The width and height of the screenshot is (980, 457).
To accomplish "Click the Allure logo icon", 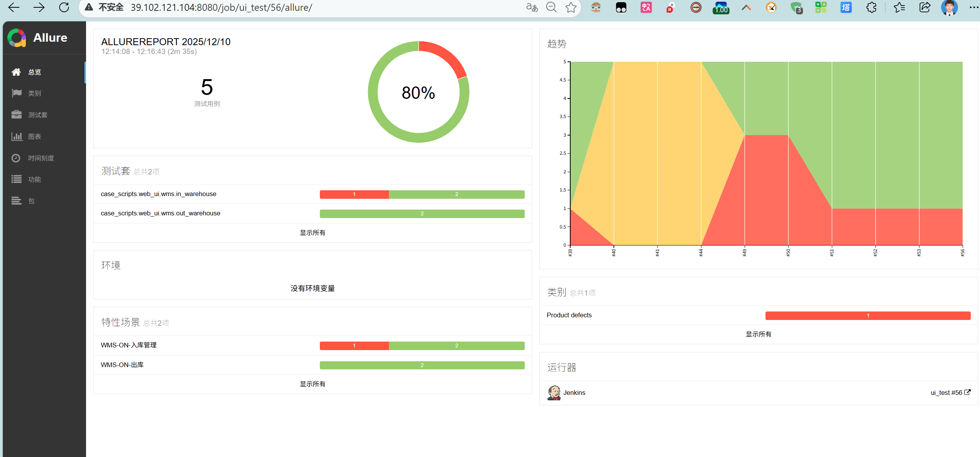I will click(17, 38).
